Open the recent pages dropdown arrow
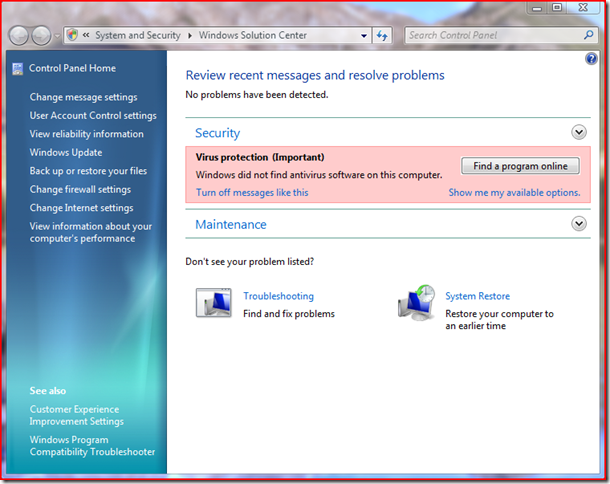 tap(57, 36)
